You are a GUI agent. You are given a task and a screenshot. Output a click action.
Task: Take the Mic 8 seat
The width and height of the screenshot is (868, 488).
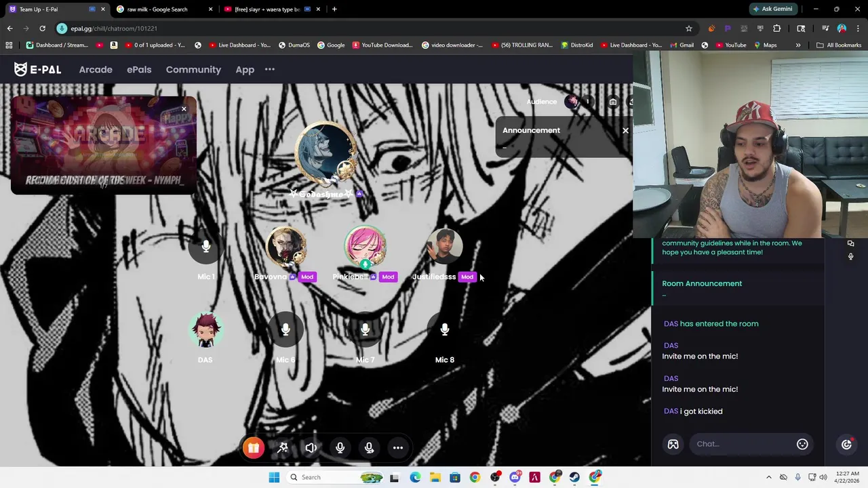445,330
